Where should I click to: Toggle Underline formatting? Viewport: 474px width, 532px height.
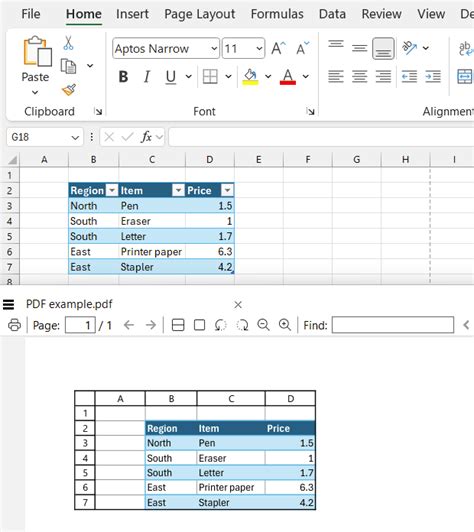(x=171, y=77)
